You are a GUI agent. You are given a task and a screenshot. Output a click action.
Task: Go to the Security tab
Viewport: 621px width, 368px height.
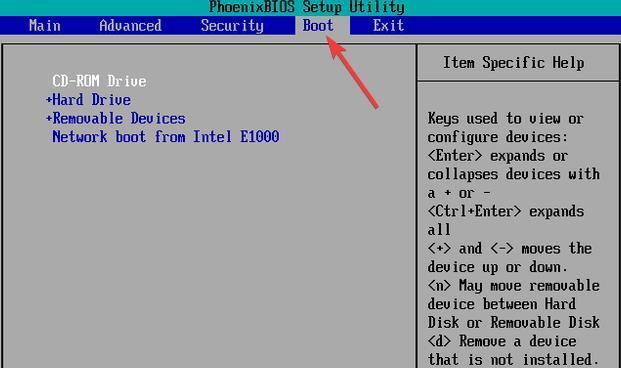[232, 26]
